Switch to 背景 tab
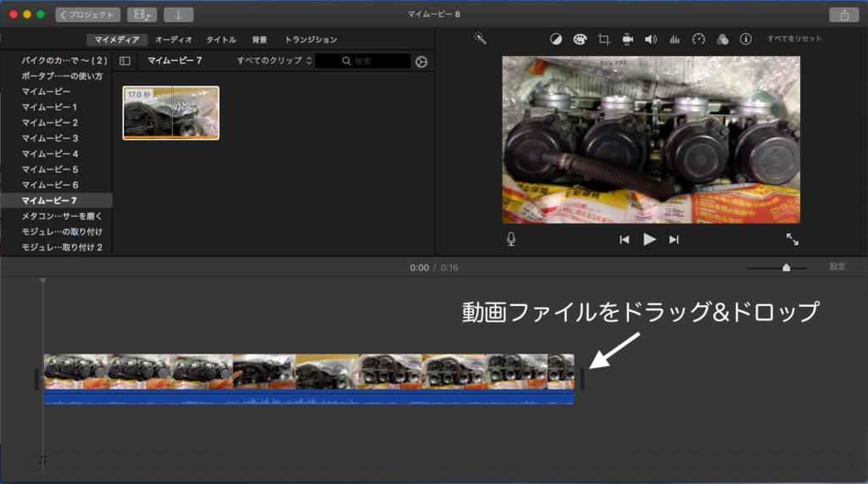This screenshot has width=868, height=484. (259, 40)
